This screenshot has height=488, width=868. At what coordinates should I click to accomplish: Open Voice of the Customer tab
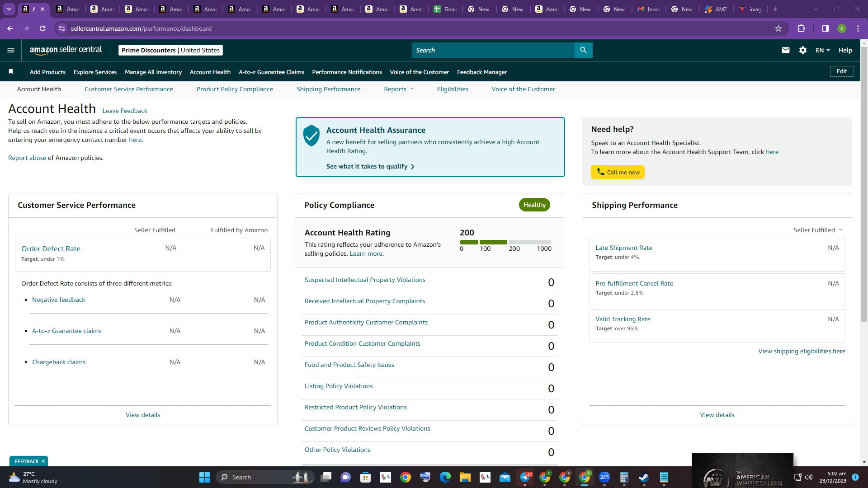(524, 89)
